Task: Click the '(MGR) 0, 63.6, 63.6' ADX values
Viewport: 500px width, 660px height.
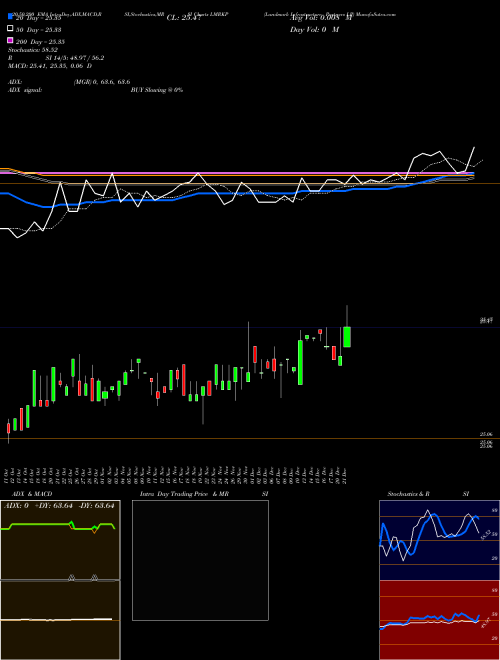Action: (101, 82)
